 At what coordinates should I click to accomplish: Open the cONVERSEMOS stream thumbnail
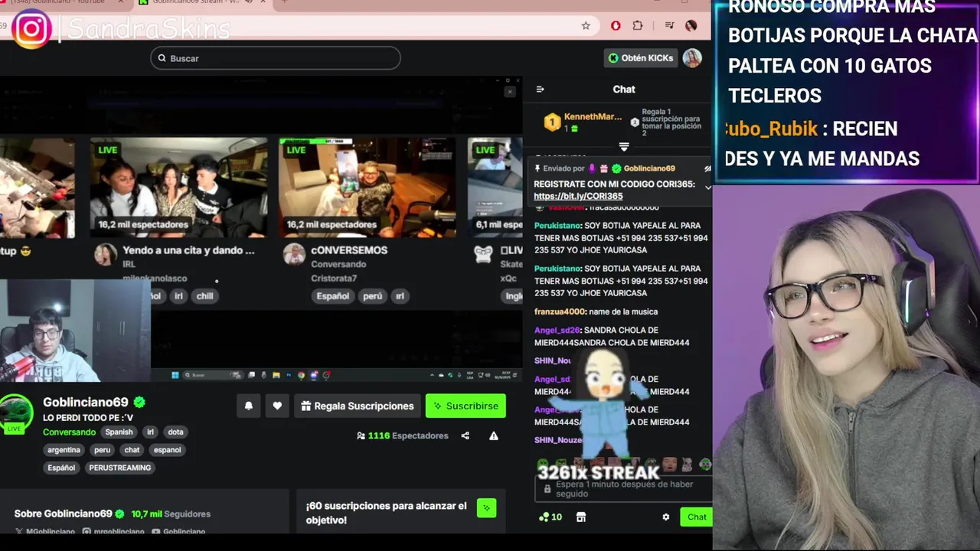(x=367, y=187)
